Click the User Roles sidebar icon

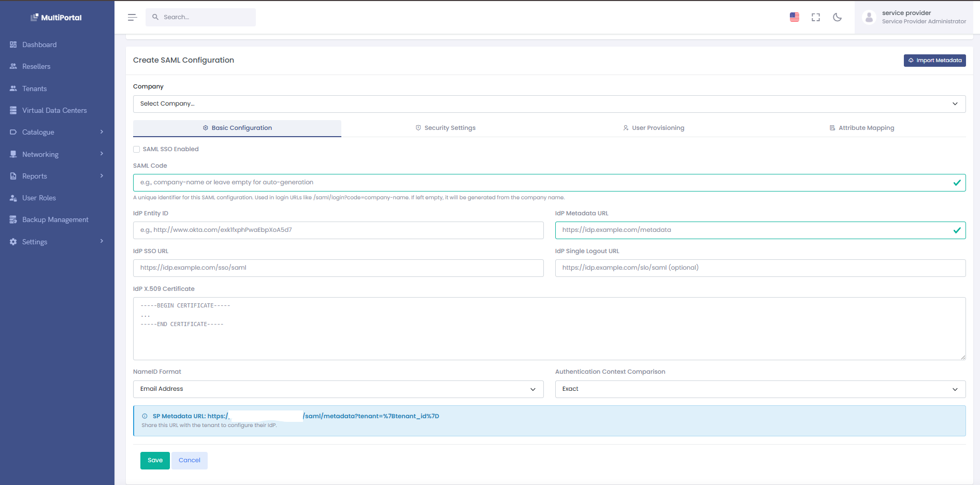pyautogui.click(x=13, y=198)
